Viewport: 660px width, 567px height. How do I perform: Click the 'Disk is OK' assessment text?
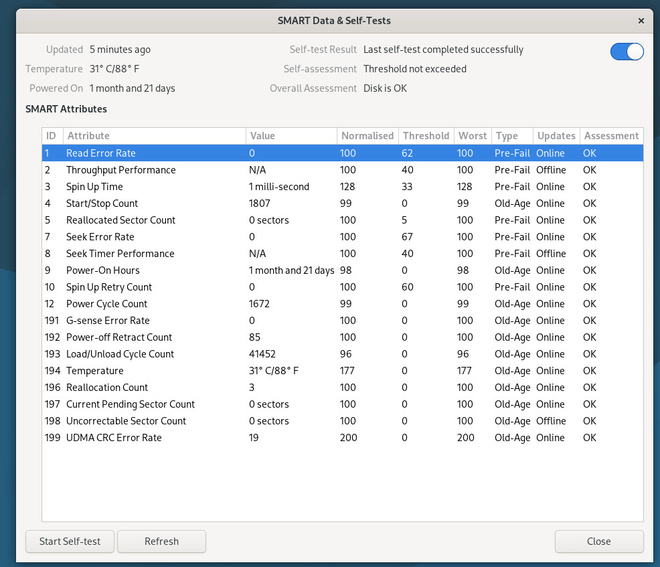[x=385, y=88]
